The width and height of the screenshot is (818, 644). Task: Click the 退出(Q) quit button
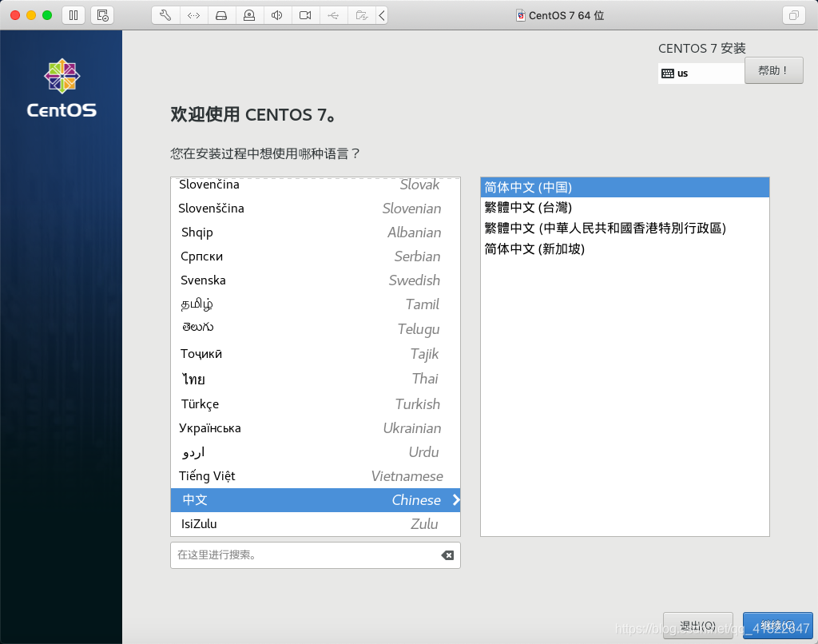coord(698,625)
